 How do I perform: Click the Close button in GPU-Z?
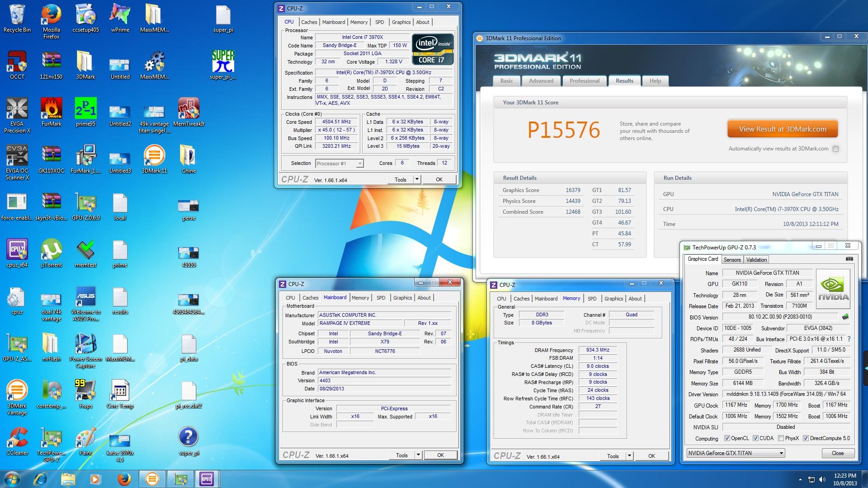click(837, 453)
